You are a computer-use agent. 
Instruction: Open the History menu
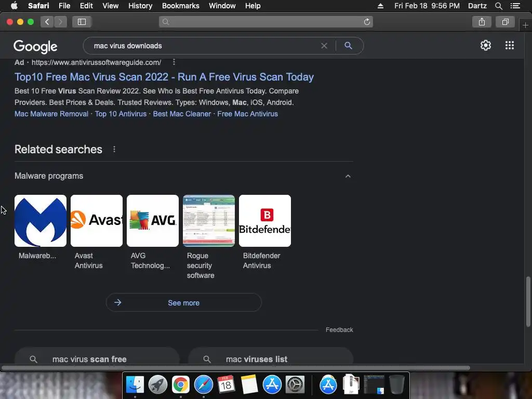[x=140, y=6]
